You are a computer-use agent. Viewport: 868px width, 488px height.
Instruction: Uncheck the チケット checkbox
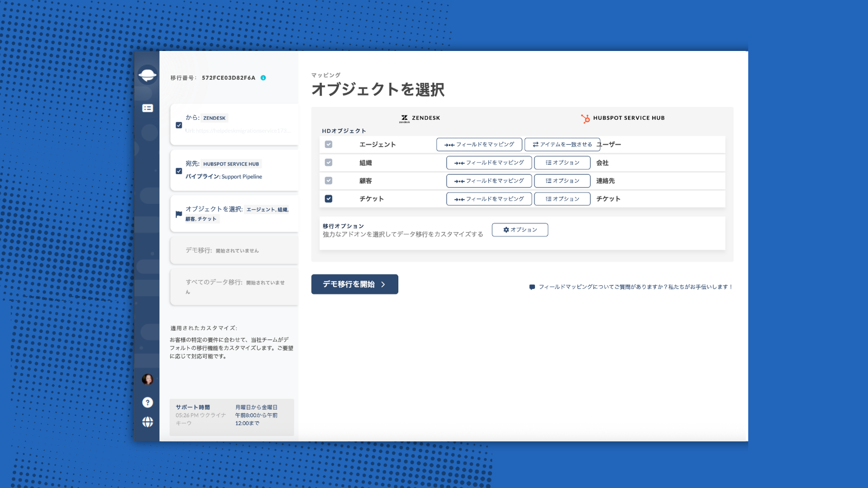328,198
